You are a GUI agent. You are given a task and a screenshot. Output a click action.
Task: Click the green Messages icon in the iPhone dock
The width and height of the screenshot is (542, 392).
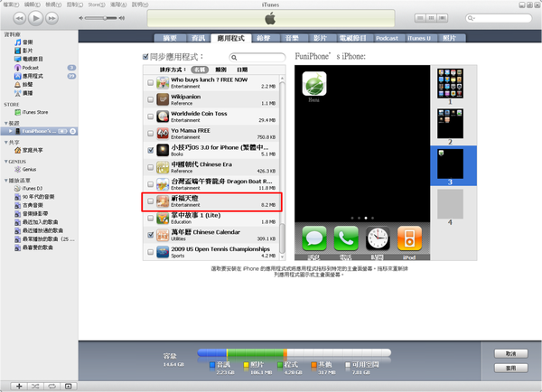click(x=314, y=238)
